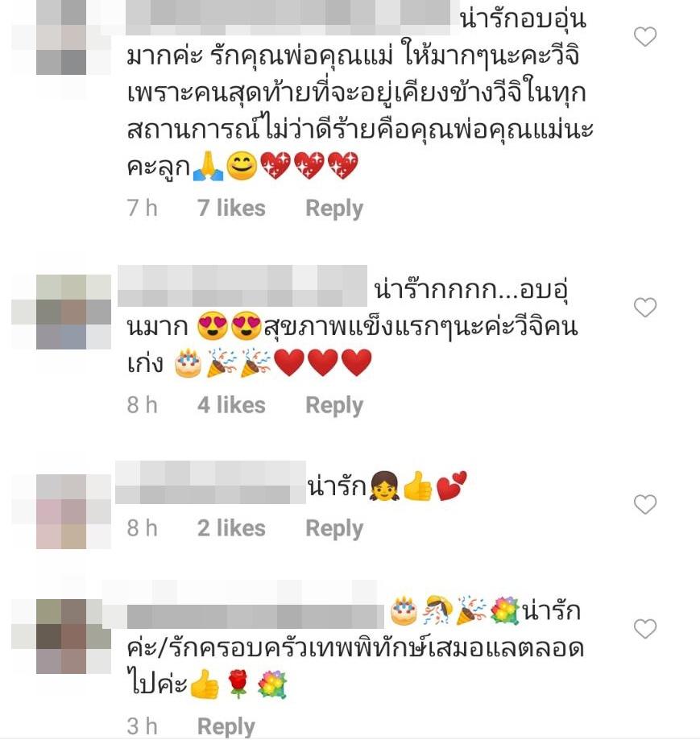The image size is (700, 740).
Task: Tap the heart on the 4 likes comment
Action: tap(644, 308)
